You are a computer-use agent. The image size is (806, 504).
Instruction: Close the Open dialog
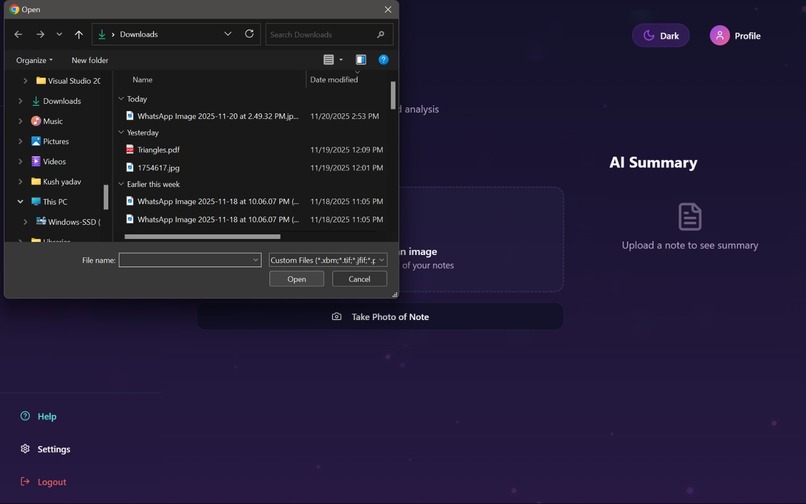point(388,9)
